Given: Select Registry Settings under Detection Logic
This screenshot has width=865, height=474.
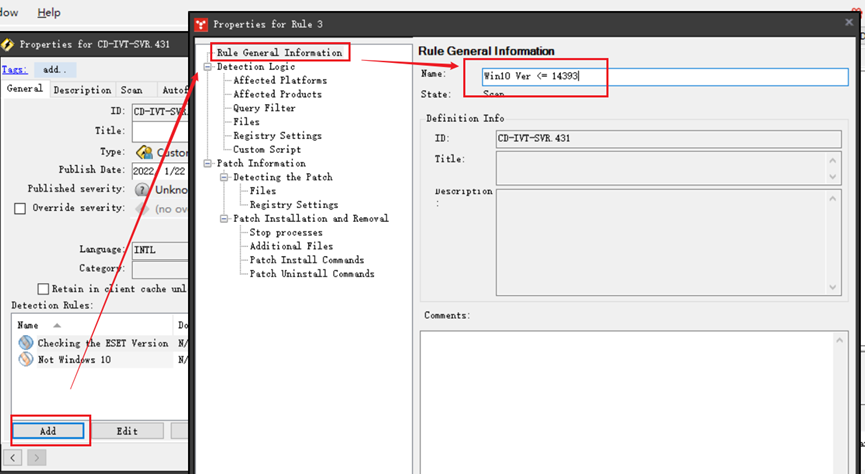Looking at the screenshot, I should pos(277,136).
